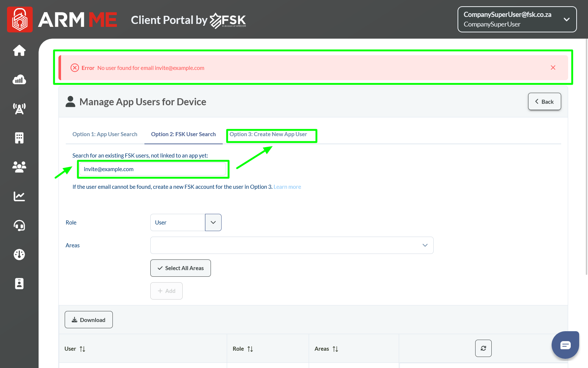Open the chat support widget
Image resolution: width=588 pixels, height=368 pixels.
point(565,345)
